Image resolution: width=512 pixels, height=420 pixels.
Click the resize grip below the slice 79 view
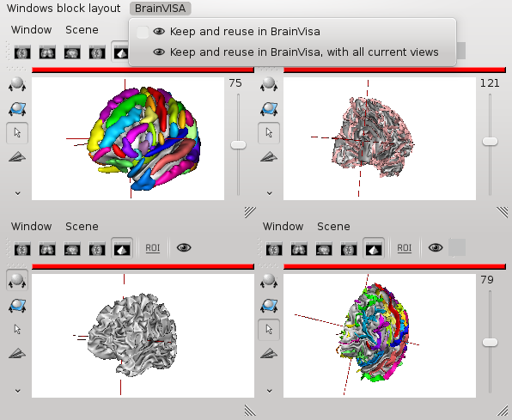tap(503, 411)
